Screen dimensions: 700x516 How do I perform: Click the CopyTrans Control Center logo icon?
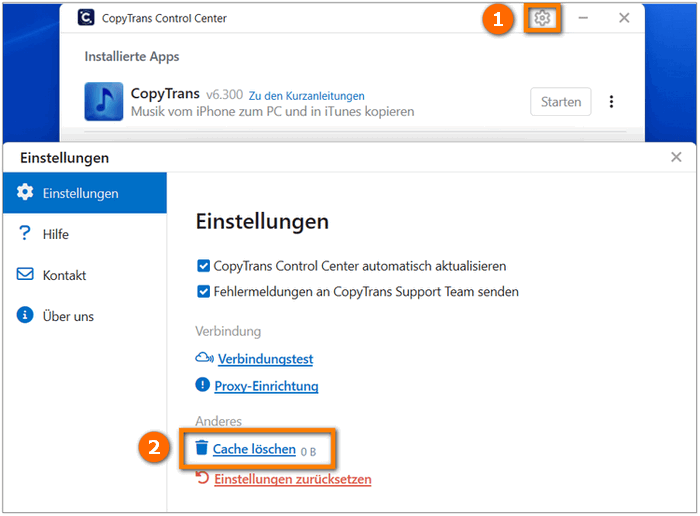(86, 17)
